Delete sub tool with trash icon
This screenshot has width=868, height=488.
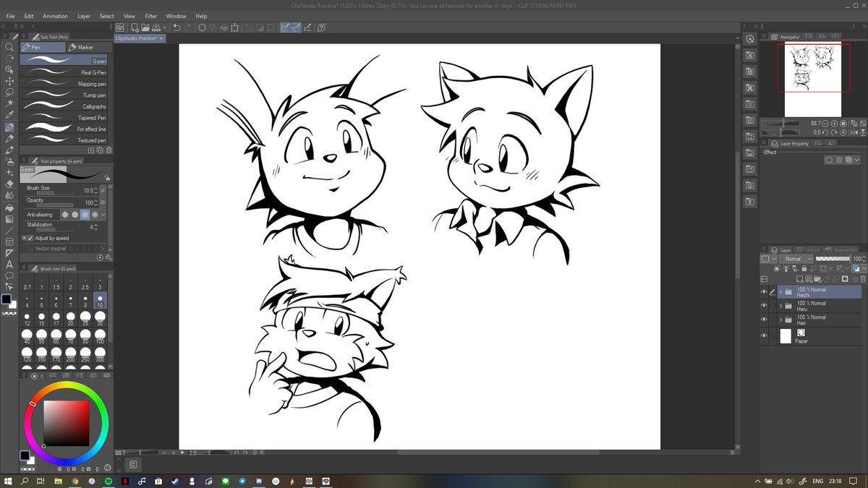tap(109, 150)
